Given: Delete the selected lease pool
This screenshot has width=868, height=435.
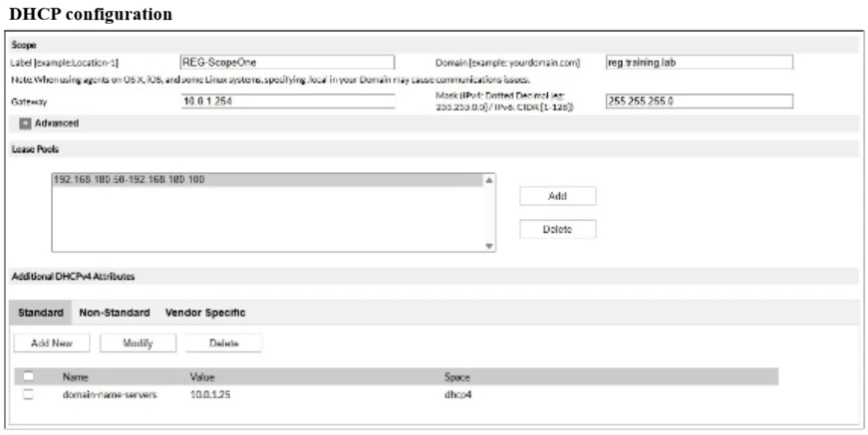Looking at the screenshot, I should 557,229.
